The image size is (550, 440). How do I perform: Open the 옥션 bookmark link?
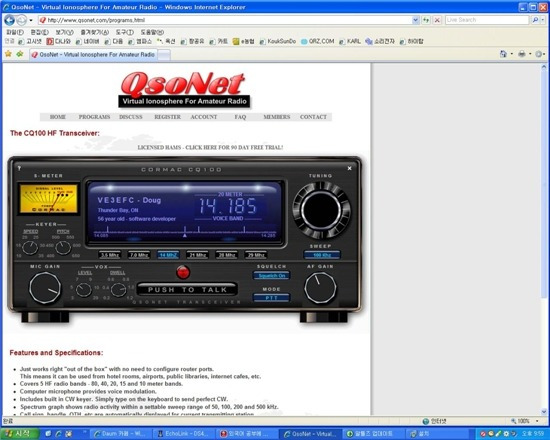pyautogui.click(x=166, y=41)
